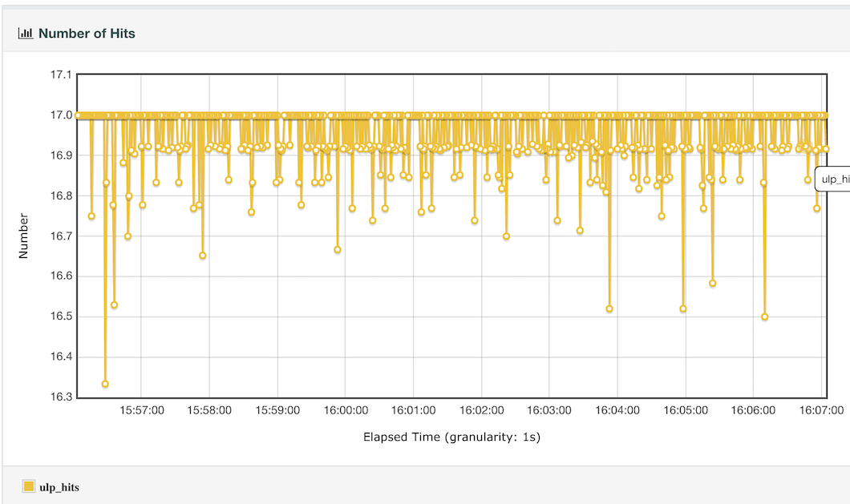Click the 15:57:00 x-axis label
The image size is (850, 504).
click(141, 410)
